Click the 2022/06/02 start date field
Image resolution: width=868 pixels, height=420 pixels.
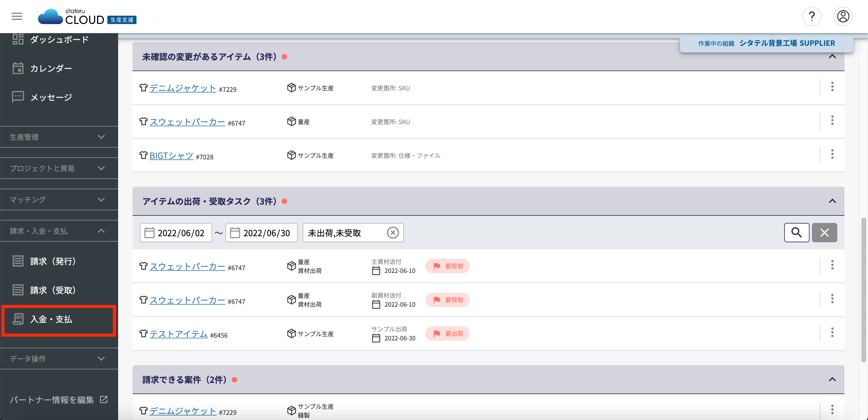tap(176, 233)
